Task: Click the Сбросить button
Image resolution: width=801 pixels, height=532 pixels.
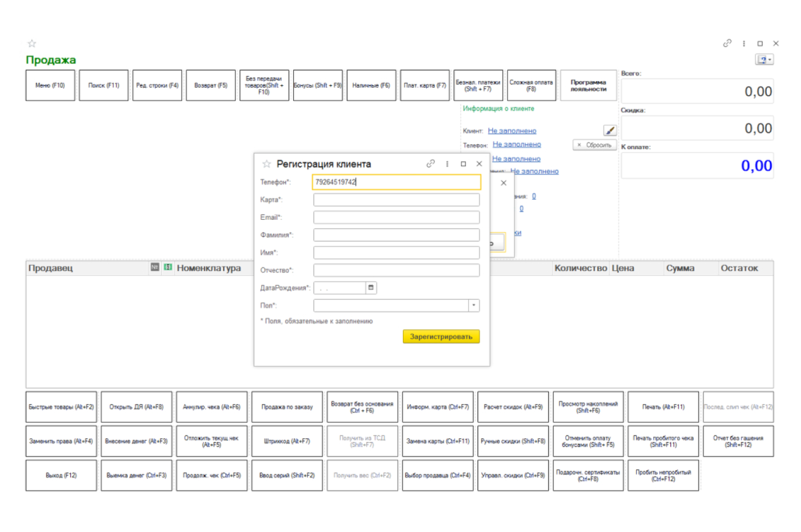Action: click(594, 145)
